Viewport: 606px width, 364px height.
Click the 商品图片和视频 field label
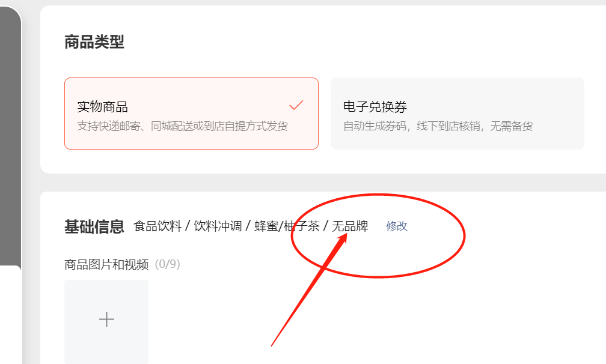[x=106, y=264]
